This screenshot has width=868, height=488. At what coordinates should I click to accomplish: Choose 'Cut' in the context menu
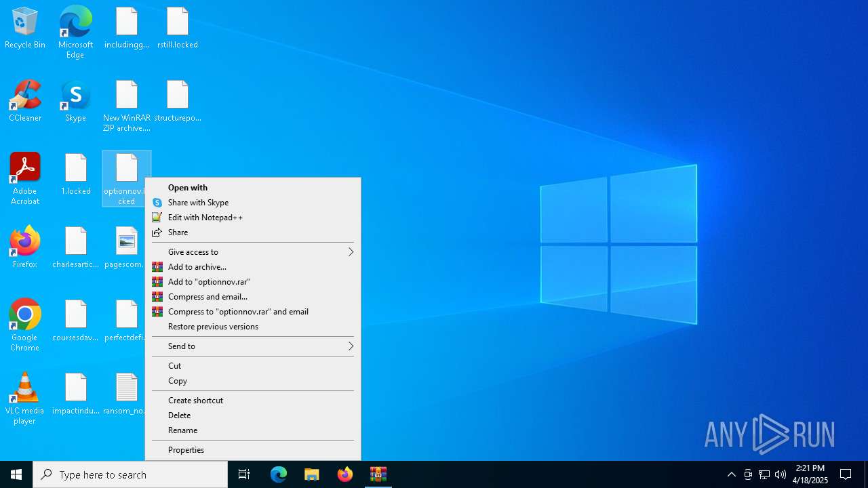(253, 366)
